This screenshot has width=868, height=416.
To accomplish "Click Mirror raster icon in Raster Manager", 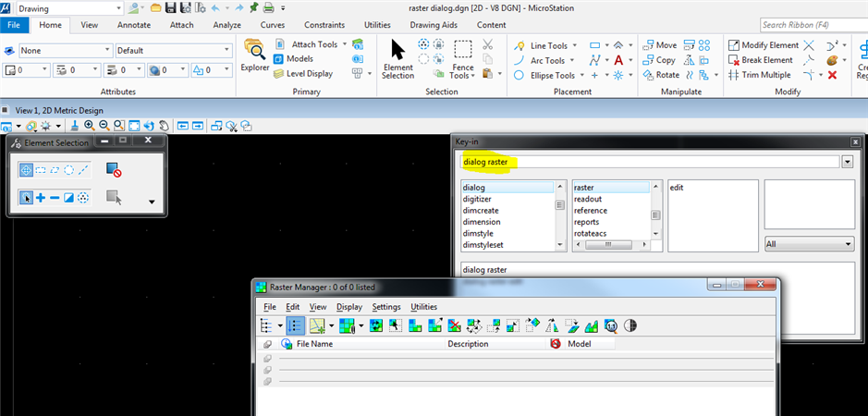I will pos(551,325).
